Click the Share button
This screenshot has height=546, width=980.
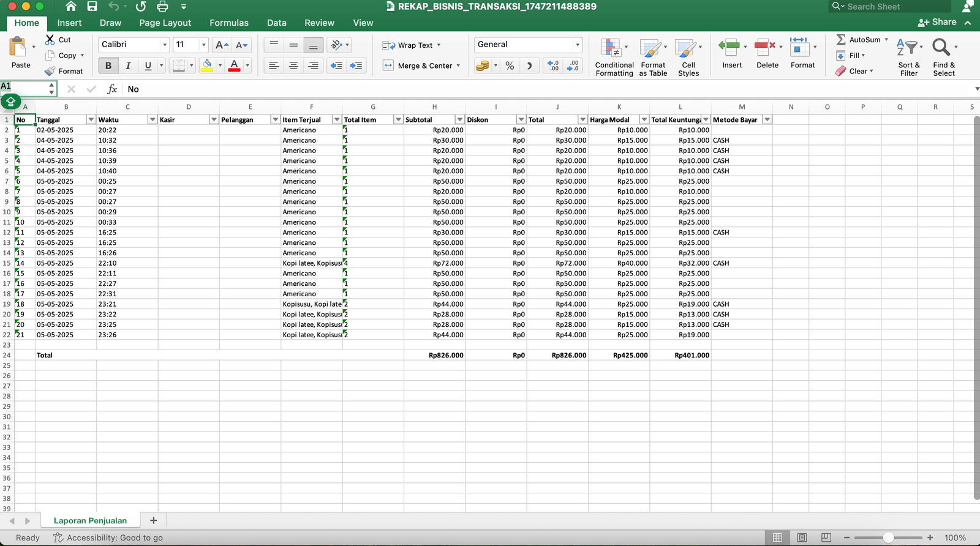click(937, 22)
